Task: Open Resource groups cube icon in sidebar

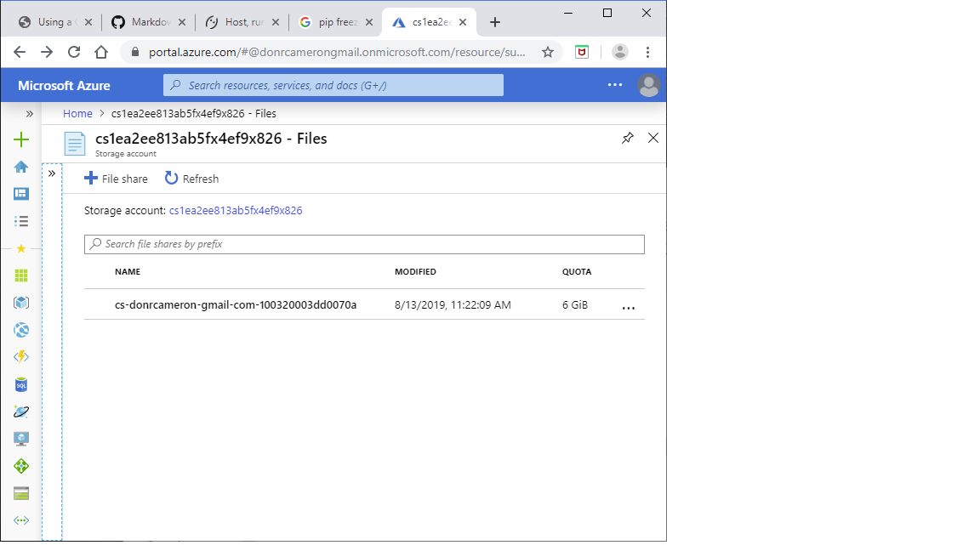Action: pyautogui.click(x=21, y=303)
